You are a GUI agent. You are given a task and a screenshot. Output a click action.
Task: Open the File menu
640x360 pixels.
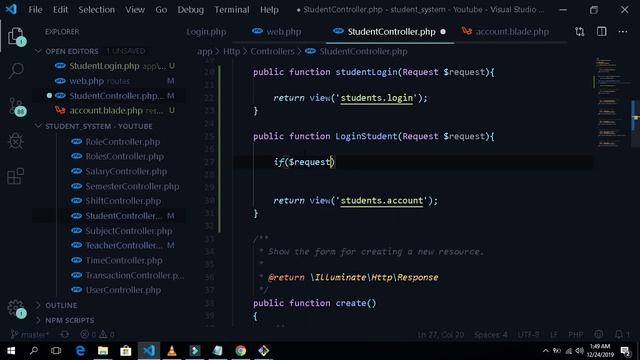point(35,9)
